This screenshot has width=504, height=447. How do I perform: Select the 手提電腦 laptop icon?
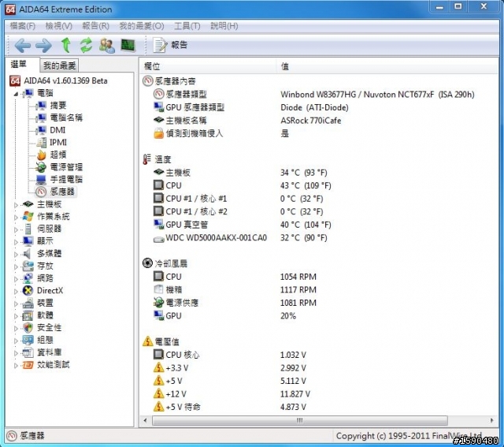pos(41,179)
